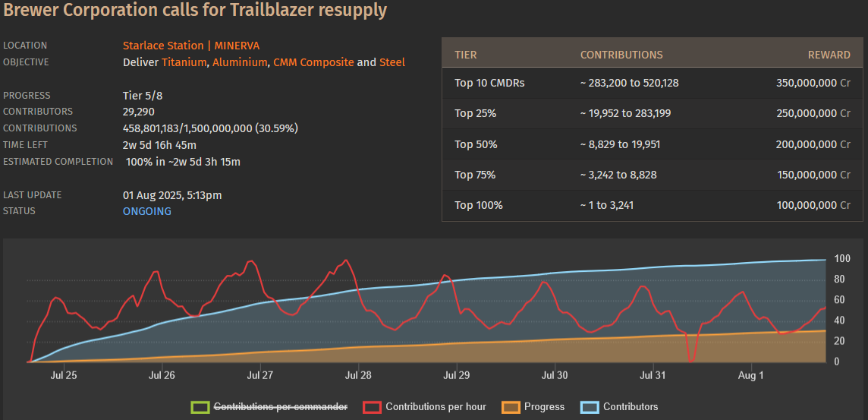Viewport: 868px width, 420px height.
Task: Click the 'Jul 30' chart axis label
Action: click(x=555, y=376)
